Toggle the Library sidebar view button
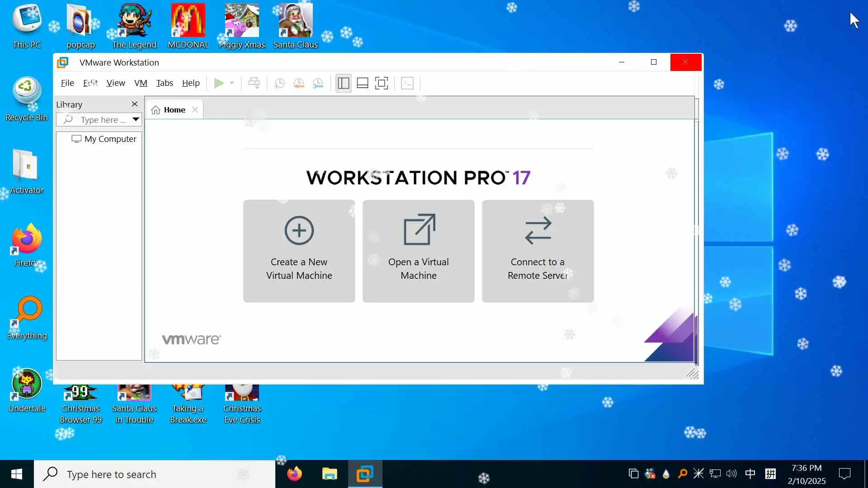 [344, 83]
